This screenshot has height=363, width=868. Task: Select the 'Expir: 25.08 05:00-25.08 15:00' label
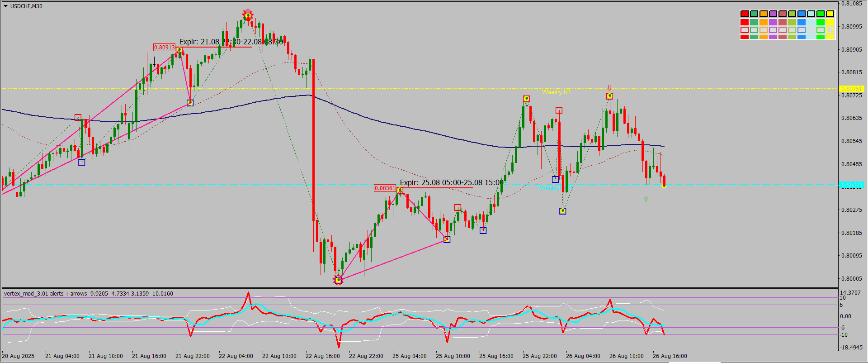coord(452,183)
